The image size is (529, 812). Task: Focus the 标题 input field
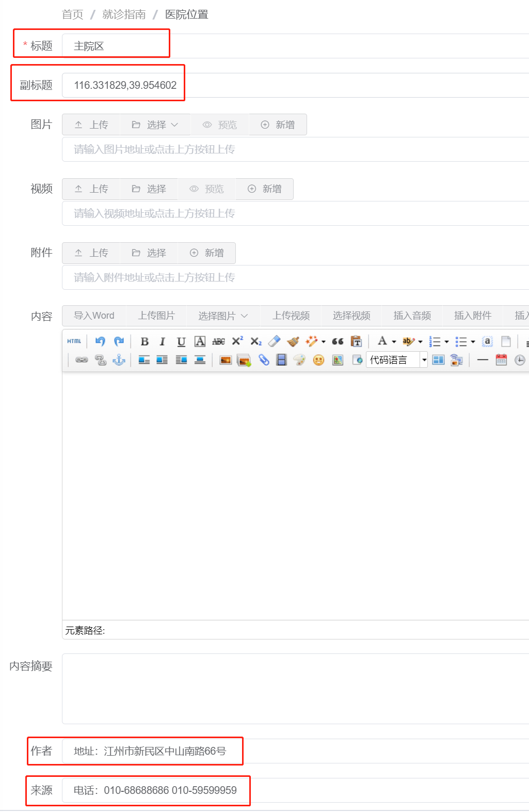(x=295, y=46)
